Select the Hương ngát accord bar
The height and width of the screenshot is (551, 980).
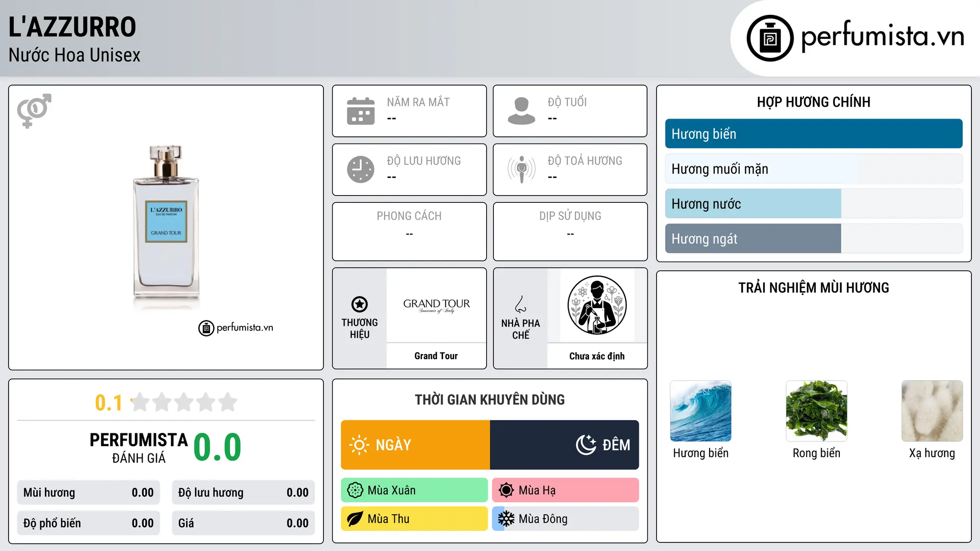[813, 239]
